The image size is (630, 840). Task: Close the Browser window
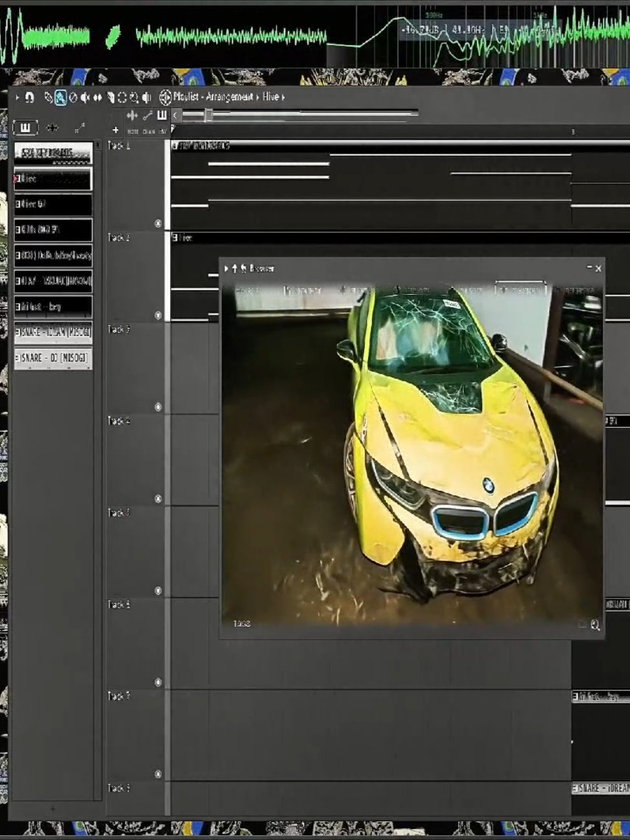598,268
